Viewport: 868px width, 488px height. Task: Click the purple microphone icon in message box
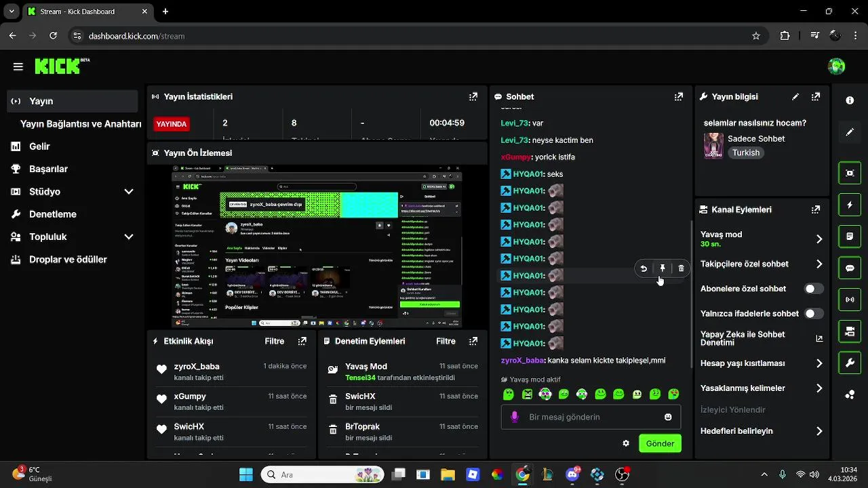click(515, 417)
